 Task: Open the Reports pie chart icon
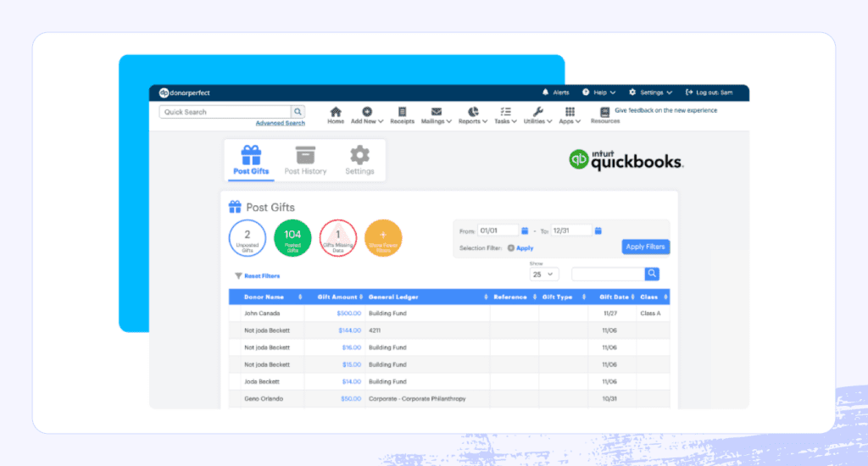click(x=473, y=112)
